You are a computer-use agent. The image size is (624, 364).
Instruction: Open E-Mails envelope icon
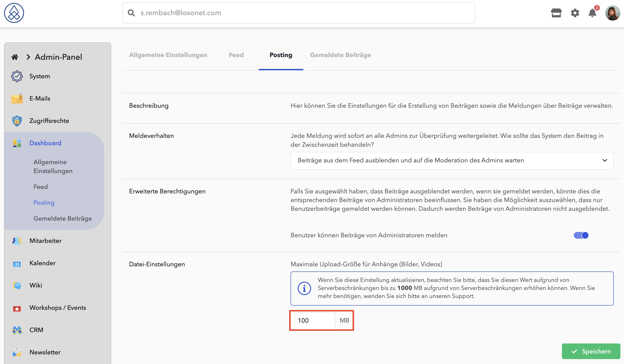tap(17, 98)
